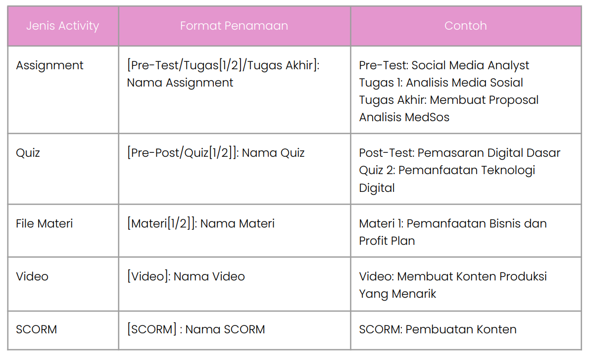
Task: Click the "Jenis Activity" column header
Action: click(62, 26)
